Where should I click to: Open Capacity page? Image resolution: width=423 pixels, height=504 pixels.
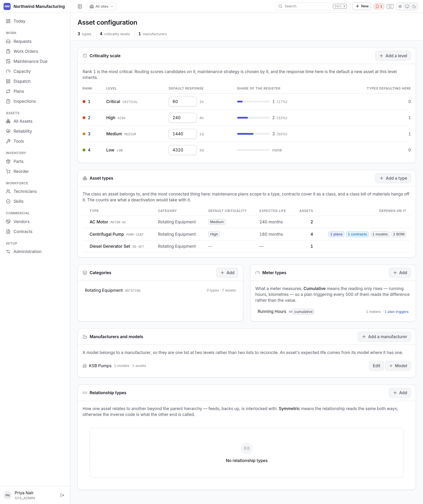(x=35, y=71)
